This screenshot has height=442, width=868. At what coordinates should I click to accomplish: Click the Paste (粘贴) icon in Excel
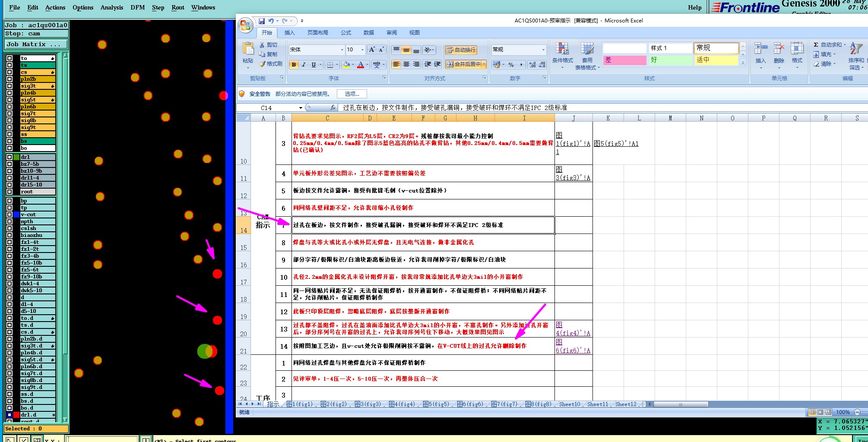coord(248,48)
